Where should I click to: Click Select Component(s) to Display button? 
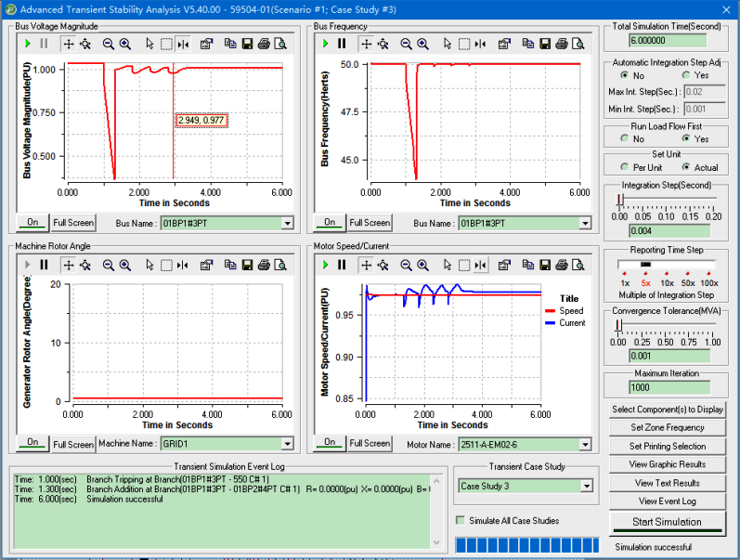pyautogui.click(x=668, y=410)
